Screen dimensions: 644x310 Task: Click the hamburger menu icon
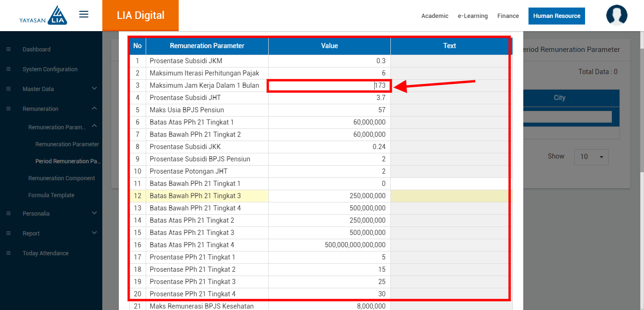84,15
